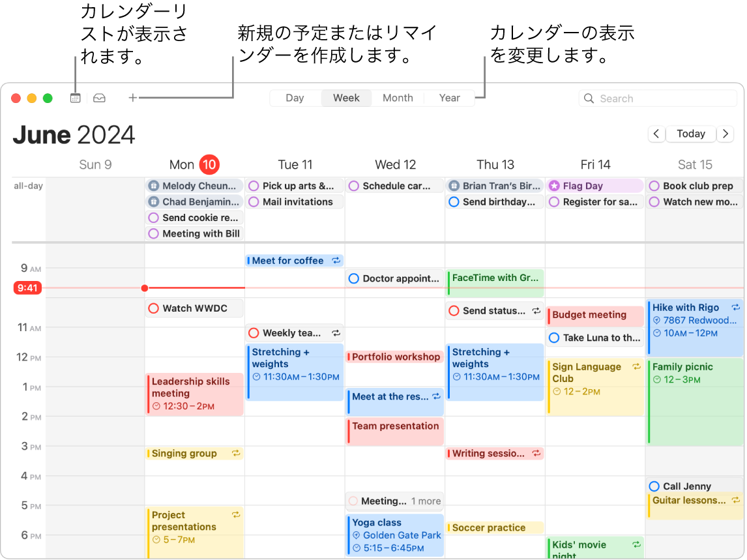Jump to Today

click(691, 134)
